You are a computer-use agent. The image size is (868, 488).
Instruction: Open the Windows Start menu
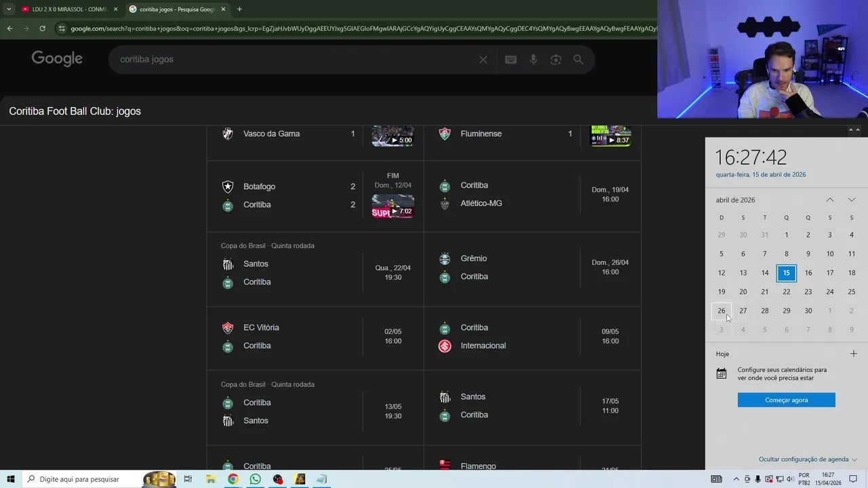[11, 479]
